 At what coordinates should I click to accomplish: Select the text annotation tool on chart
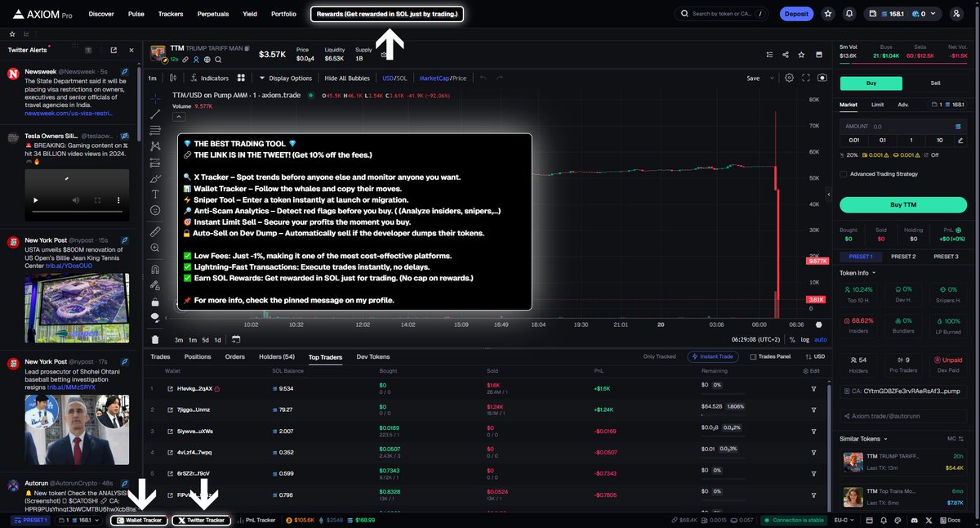tap(155, 194)
